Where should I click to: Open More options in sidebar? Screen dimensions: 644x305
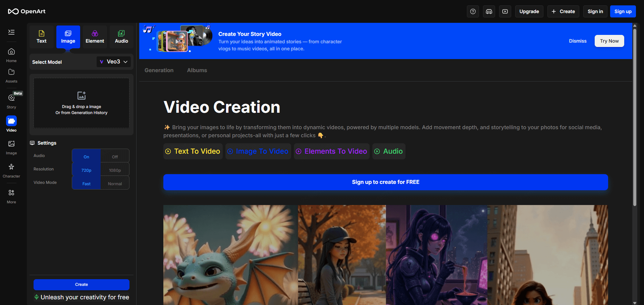coord(11,196)
